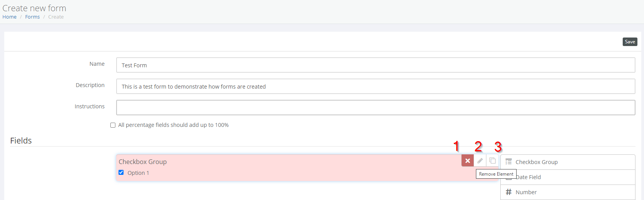The image size is (644, 200).
Task: Click the Name field label
Action: [97, 64]
